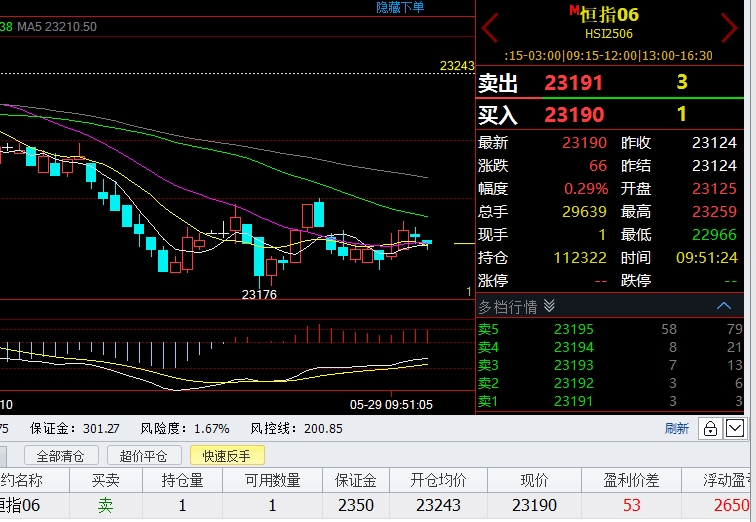756x522 pixels.
Task: Click profit spread value 53
Action: click(631, 505)
